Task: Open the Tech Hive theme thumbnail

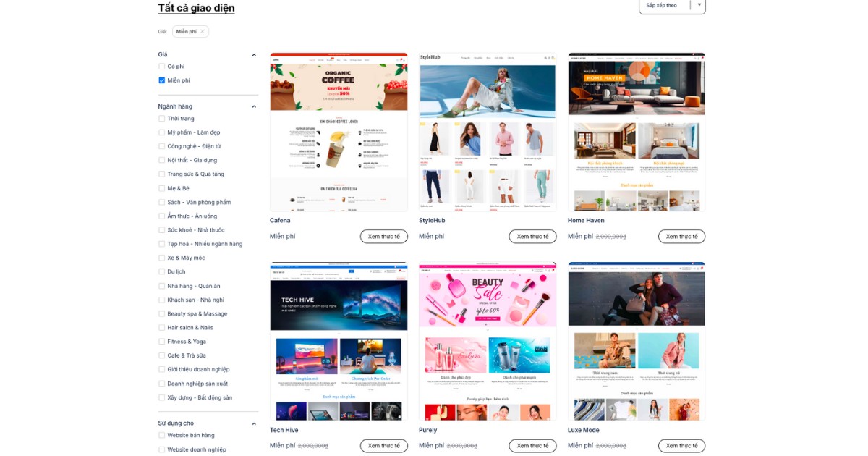Action: pos(339,340)
